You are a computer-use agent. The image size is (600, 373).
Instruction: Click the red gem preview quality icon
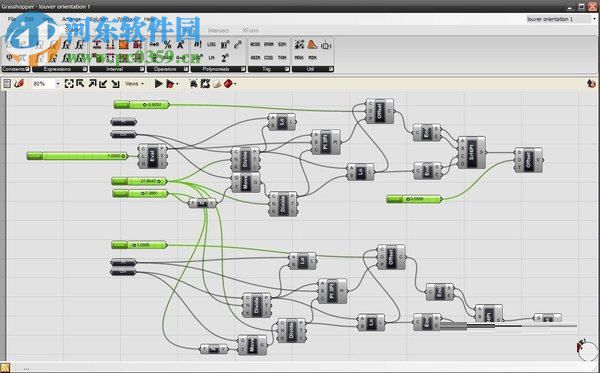click(228, 83)
